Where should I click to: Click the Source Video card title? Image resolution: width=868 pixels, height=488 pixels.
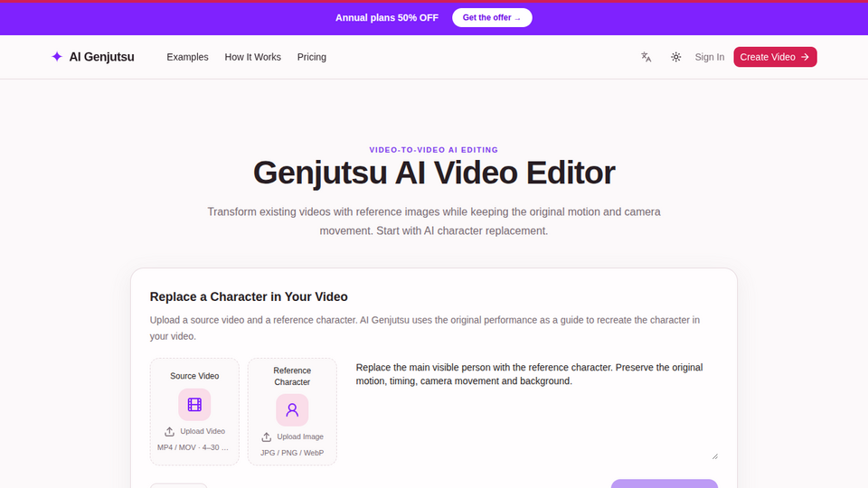pyautogui.click(x=194, y=376)
